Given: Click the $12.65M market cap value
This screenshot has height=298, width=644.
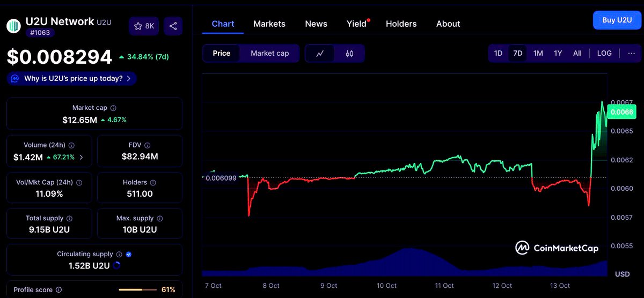Looking at the screenshot, I should pyautogui.click(x=80, y=120).
